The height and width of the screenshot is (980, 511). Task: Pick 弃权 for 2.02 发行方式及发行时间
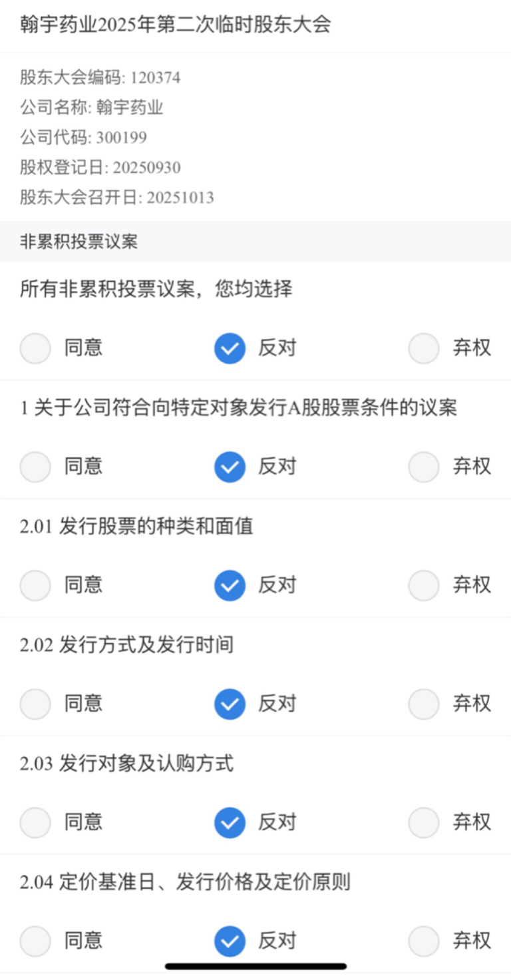tap(424, 704)
